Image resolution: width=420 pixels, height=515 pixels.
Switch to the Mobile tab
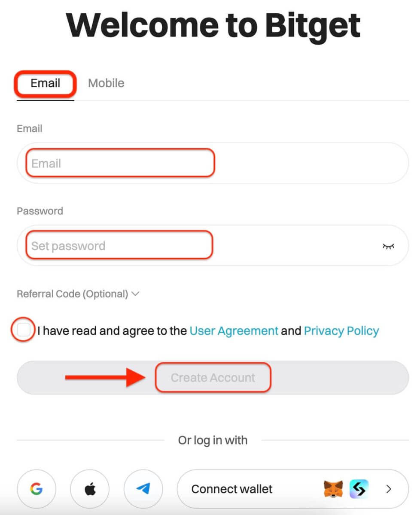coord(106,83)
